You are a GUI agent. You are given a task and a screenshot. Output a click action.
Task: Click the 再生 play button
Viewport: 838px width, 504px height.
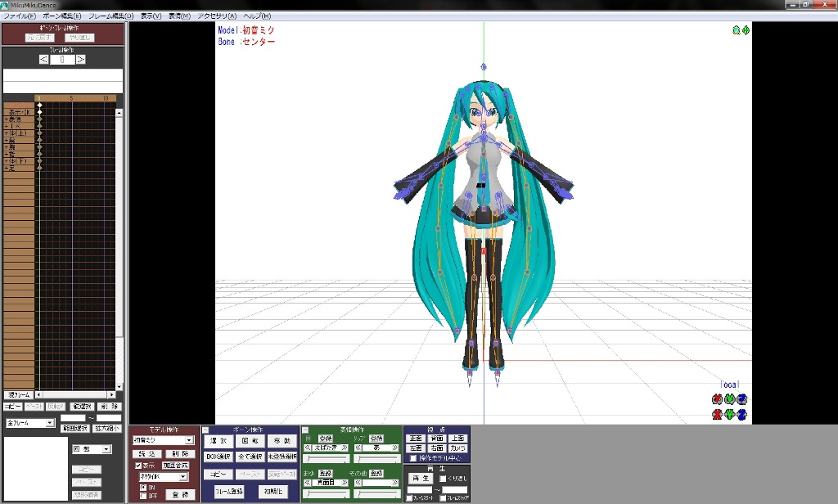[x=420, y=479]
